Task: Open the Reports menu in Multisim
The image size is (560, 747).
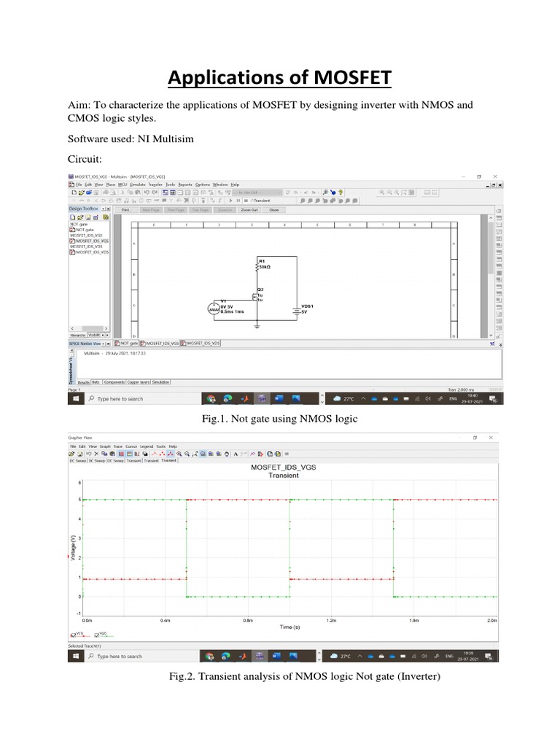Action: coord(185,185)
